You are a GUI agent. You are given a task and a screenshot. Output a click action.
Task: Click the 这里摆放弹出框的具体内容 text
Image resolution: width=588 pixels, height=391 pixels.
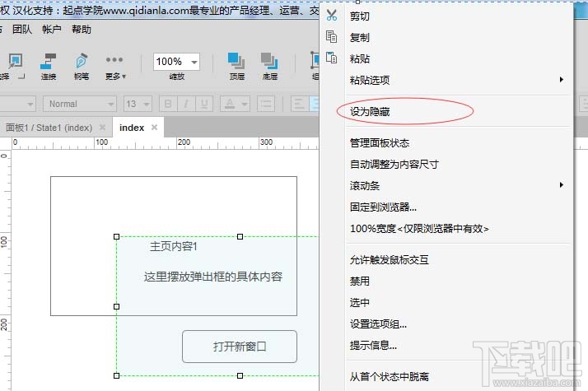(x=213, y=277)
